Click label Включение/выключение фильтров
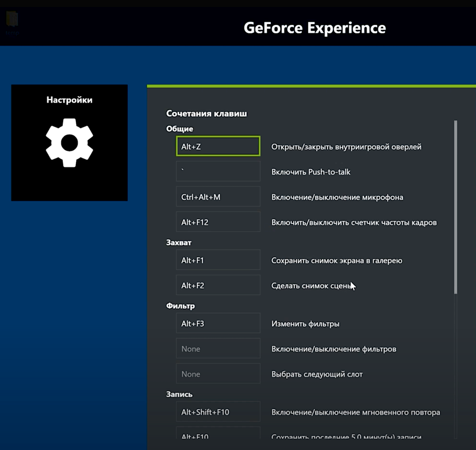The image size is (476, 450). 334,349
